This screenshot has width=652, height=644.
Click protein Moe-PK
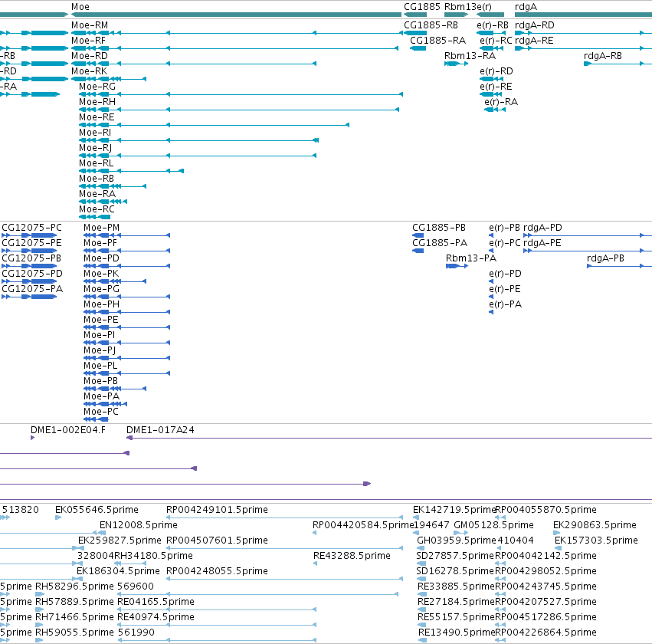point(101,274)
